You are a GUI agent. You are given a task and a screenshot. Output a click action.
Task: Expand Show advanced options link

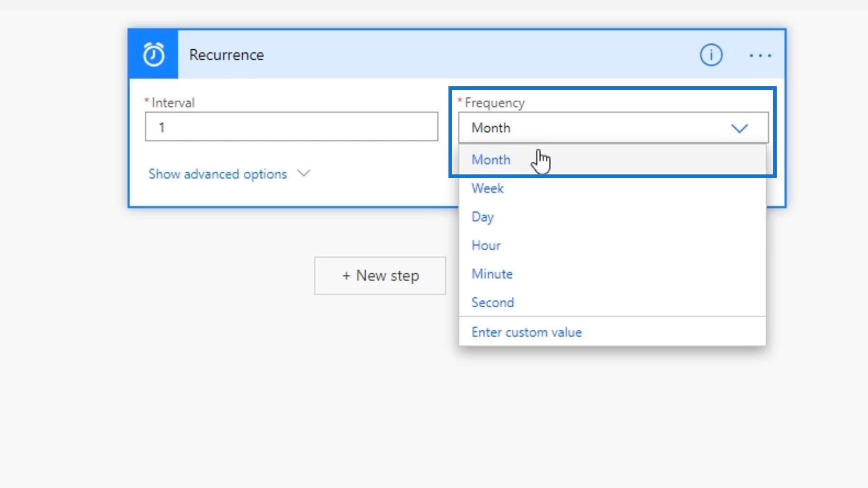tap(217, 174)
